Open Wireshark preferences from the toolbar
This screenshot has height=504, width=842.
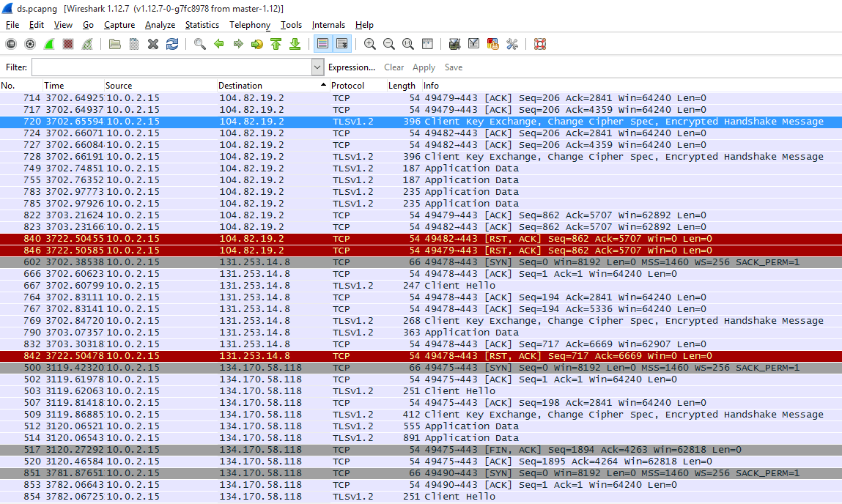tap(512, 44)
